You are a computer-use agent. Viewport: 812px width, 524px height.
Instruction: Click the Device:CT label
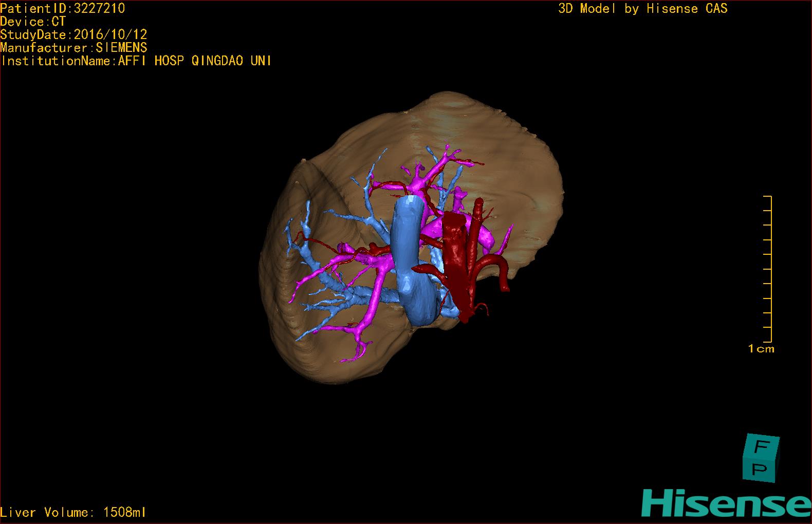pyautogui.click(x=33, y=22)
